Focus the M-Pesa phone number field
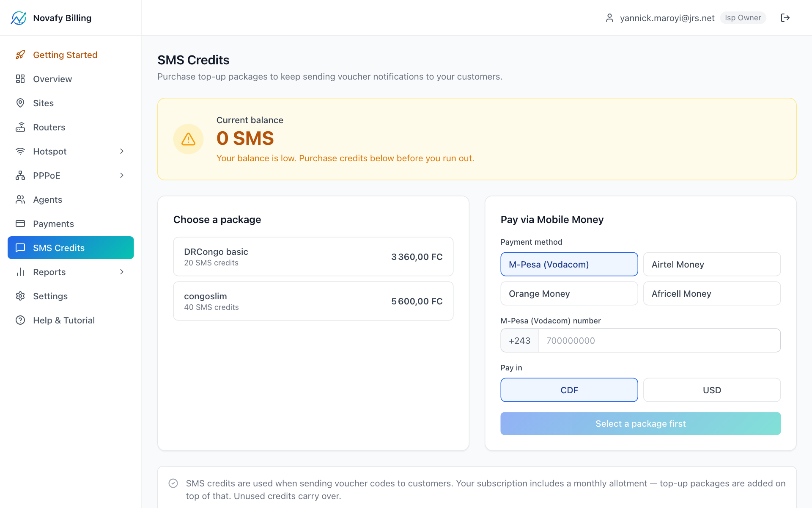Screen dimensions: 812x508 pyautogui.click(x=659, y=340)
